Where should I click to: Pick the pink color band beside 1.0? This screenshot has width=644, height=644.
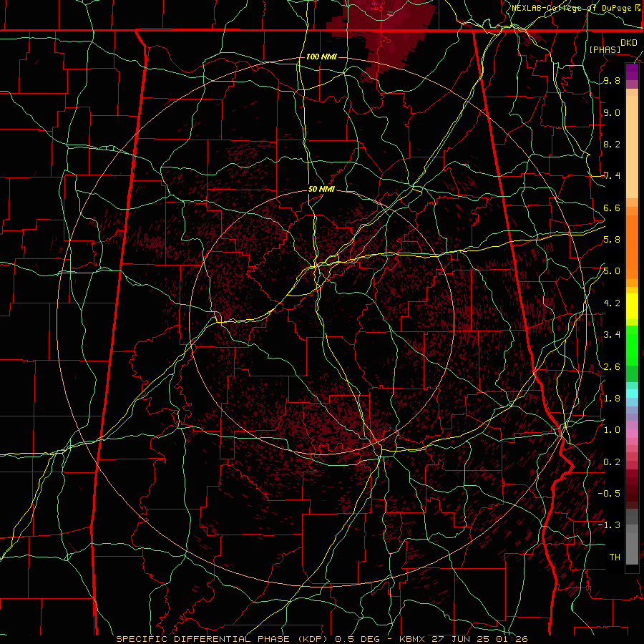pyautogui.click(x=632, y=434)
